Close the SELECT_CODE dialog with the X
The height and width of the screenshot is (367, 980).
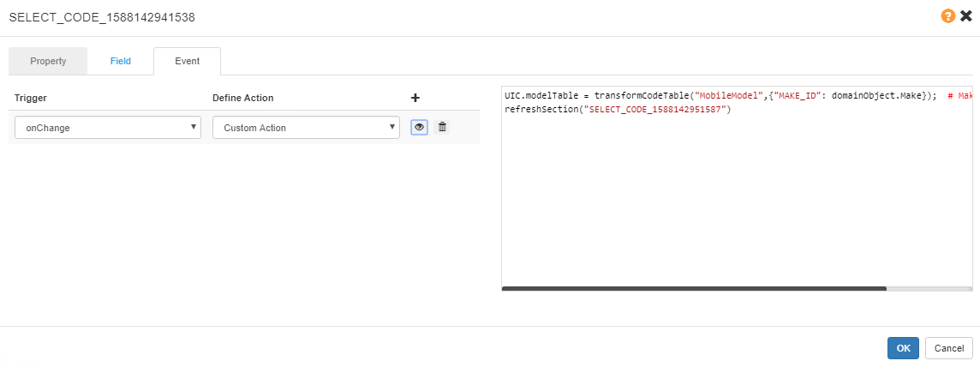965,16
